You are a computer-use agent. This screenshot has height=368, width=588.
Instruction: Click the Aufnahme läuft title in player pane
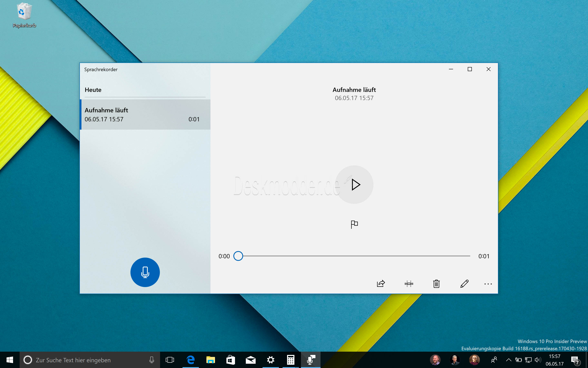(x=354, y=90)
